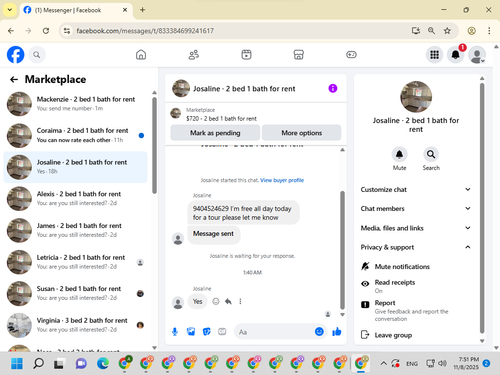Screen dimensions: 500x375
Task: Open Mackenzie - 2 bed 1 bath conversation
Action: (75, 104)
